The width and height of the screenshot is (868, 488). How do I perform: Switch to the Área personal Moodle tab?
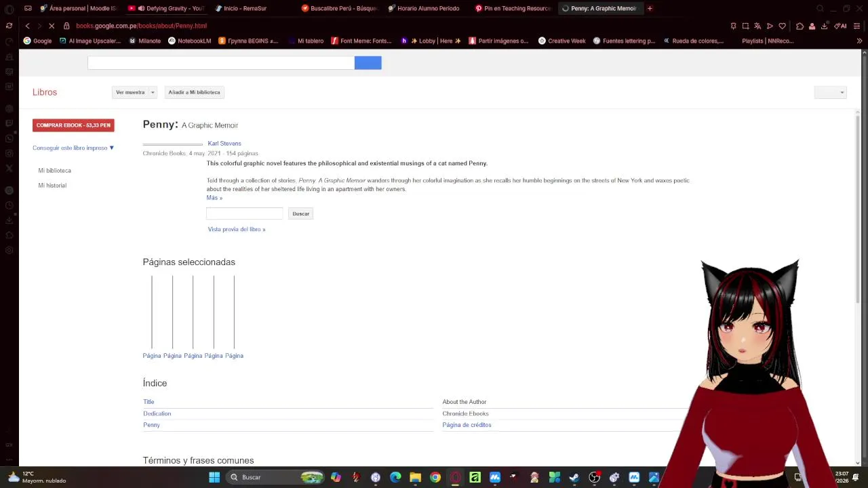tap(77, 9)
